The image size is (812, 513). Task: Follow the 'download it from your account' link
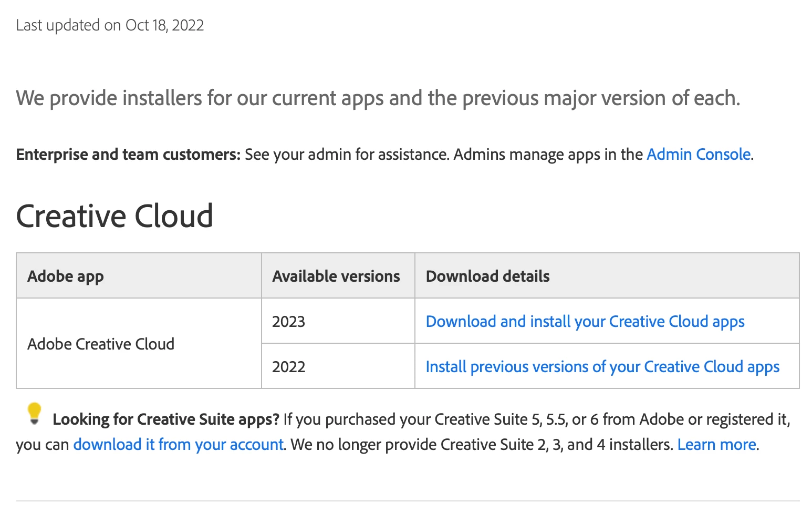click(x=178, y=445)
